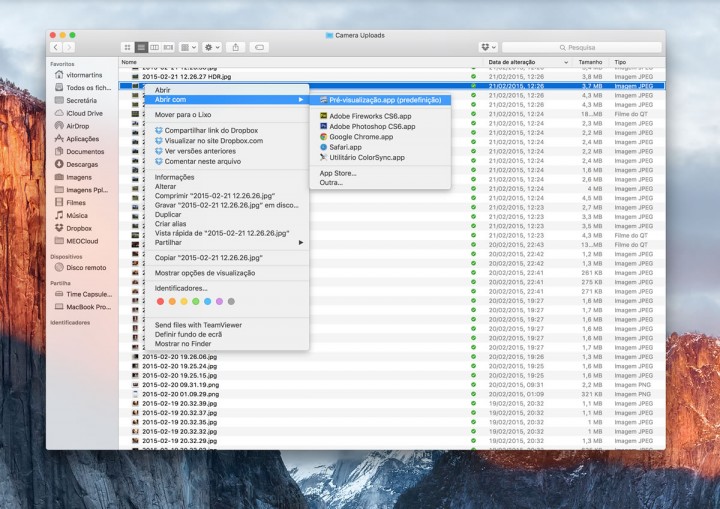Switch to column view mode
Screen dimensions: 720x509
155,47
